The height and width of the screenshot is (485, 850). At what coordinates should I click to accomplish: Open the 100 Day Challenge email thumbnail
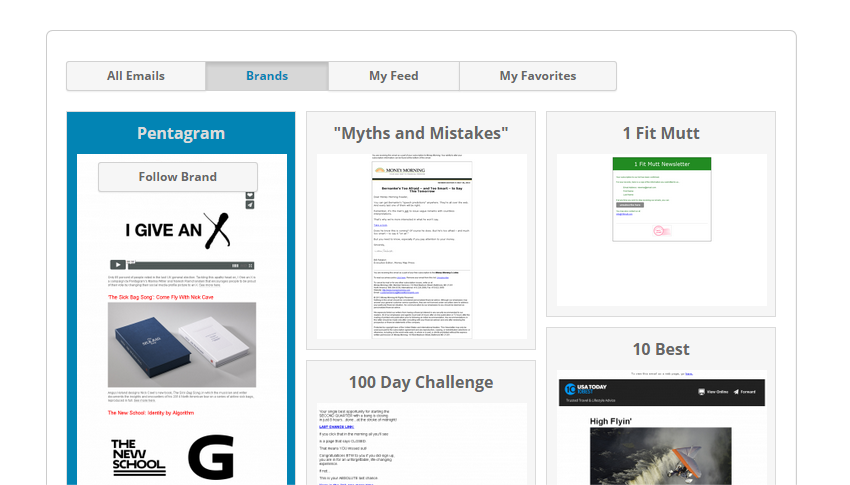pos(422,444)
